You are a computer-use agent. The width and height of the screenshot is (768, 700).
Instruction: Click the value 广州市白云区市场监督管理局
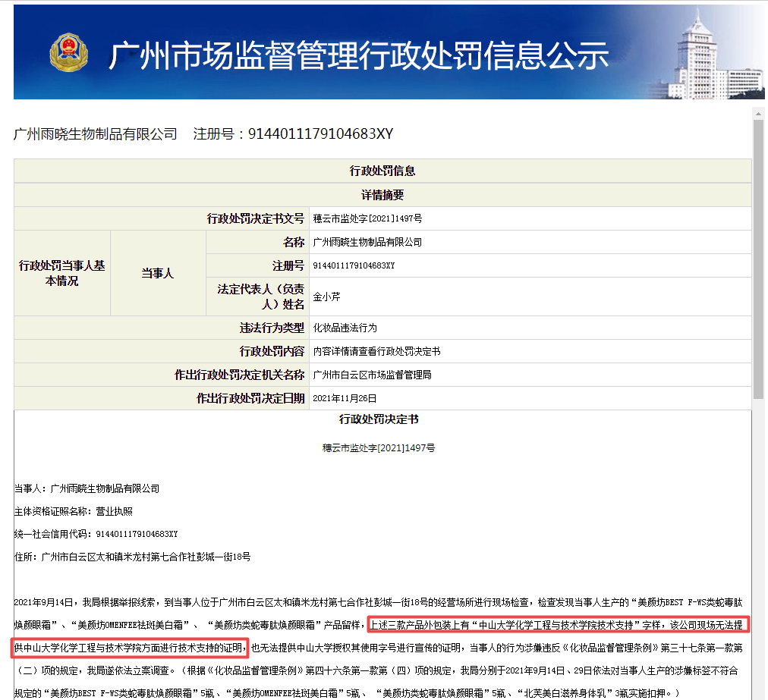pyautogui.click(x=373, y=375)
